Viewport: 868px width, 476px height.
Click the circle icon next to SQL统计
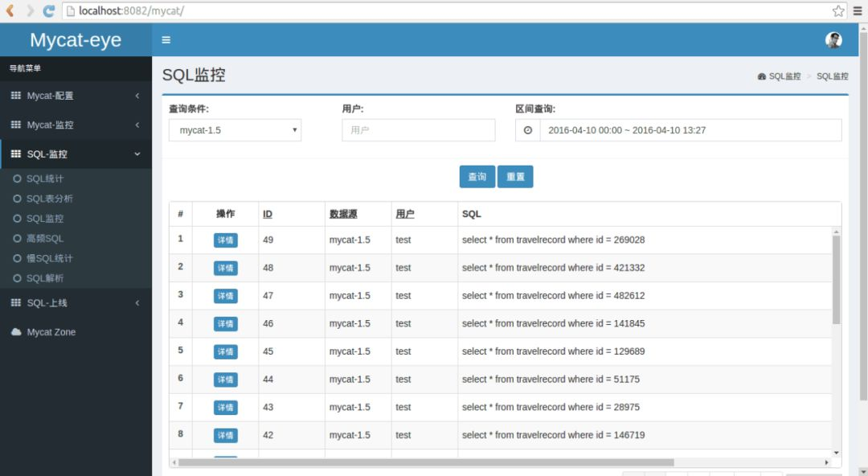(x=17, y=178)
